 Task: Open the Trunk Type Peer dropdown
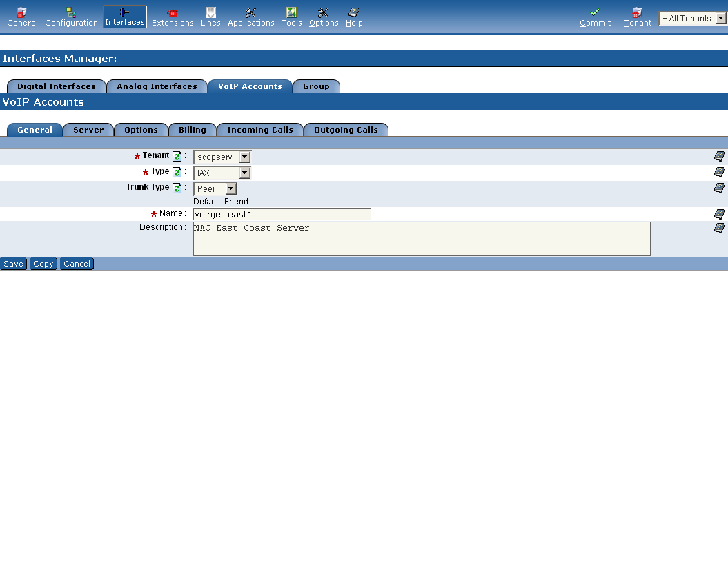pyautogui.click(x=215, y=188)
